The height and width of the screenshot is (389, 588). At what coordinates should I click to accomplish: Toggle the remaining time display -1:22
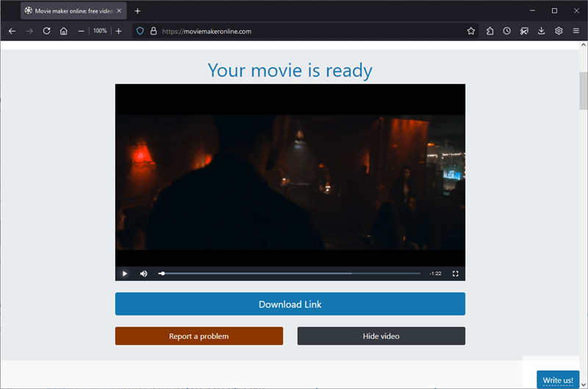435,274
